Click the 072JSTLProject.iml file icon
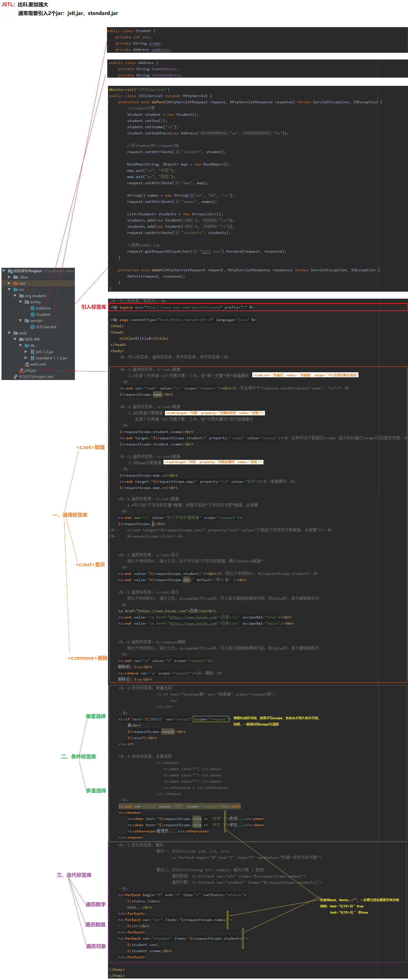 [16, 377]
